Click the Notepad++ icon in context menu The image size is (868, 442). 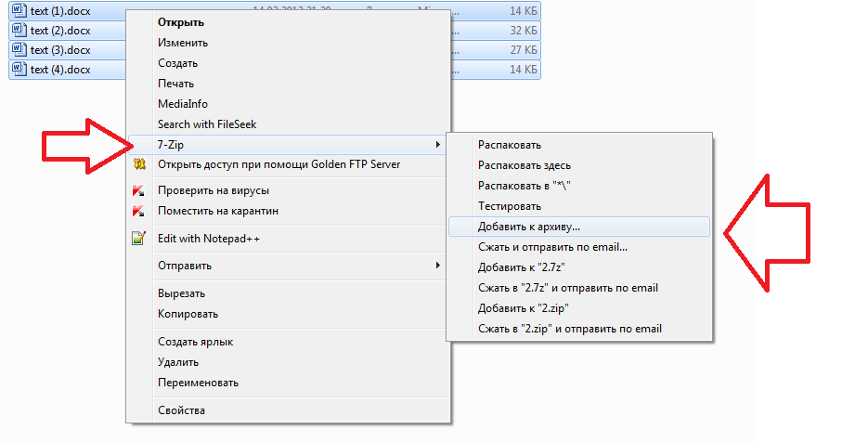coord(139,239)
